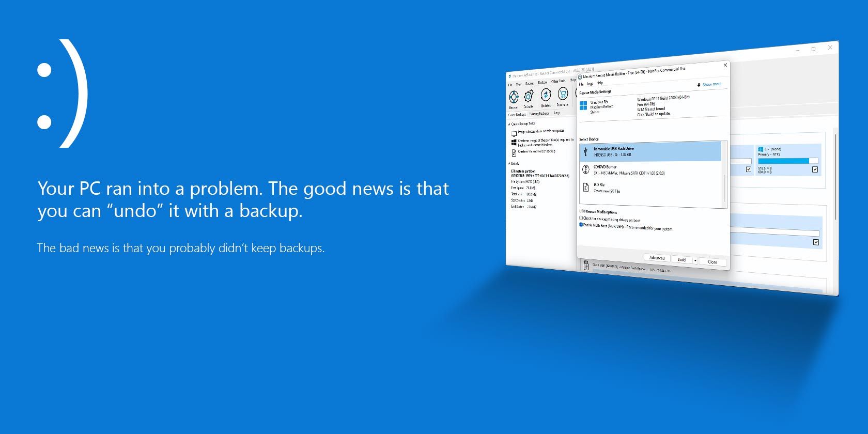Collapse the Create Backup Tasks section
This screenshot has height=434, width=868.
[x=509, y=125]
